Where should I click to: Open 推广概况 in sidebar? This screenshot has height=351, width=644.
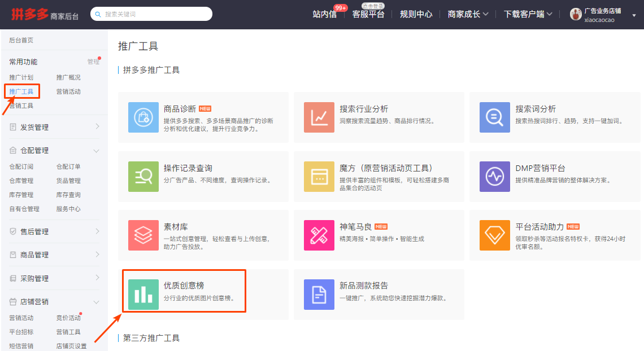tap(68, 77)
